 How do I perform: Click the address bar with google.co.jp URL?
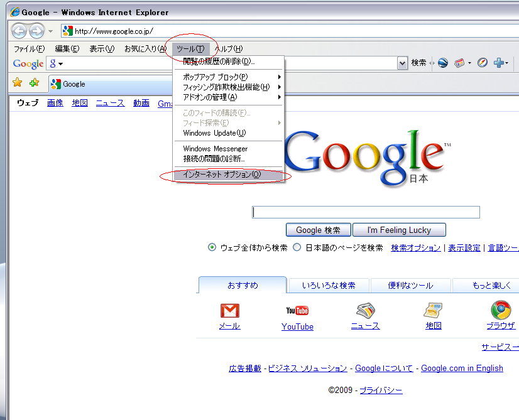290,31
